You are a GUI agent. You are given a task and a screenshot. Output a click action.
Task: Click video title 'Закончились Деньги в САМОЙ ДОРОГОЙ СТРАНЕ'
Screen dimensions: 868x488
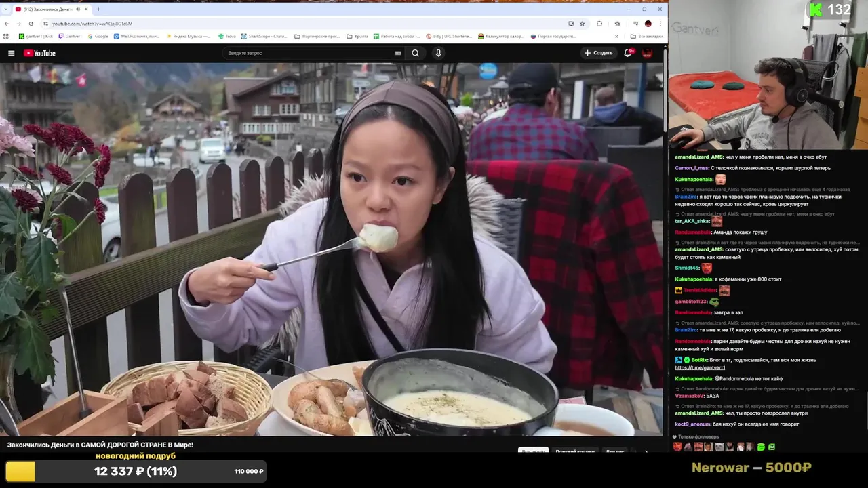tap(100, 445)
